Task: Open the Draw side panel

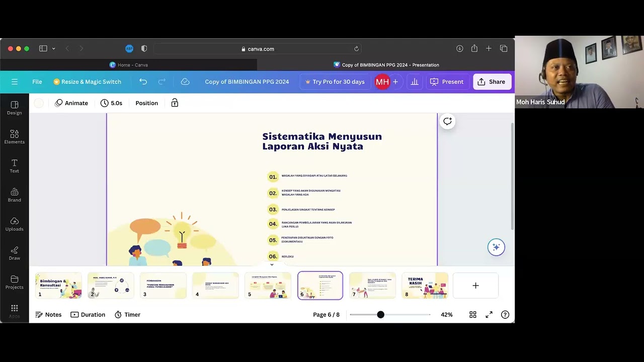Action: pyautogui.click(x=15, y=253)
